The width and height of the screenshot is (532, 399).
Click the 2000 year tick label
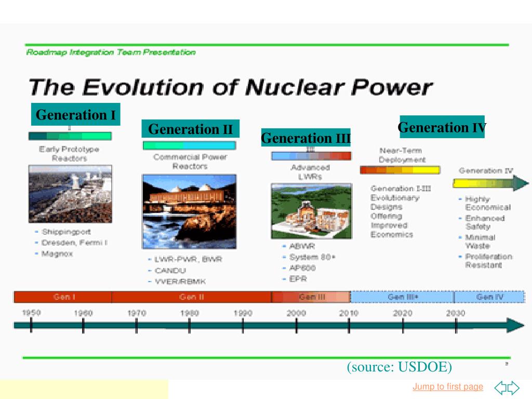(296, 313)
